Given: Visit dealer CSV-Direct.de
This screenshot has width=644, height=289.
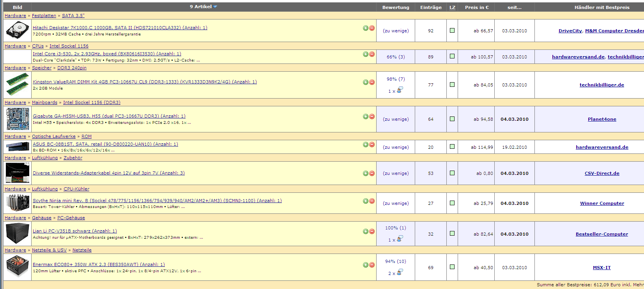Looking at the screenshot, I should point(602,173).
